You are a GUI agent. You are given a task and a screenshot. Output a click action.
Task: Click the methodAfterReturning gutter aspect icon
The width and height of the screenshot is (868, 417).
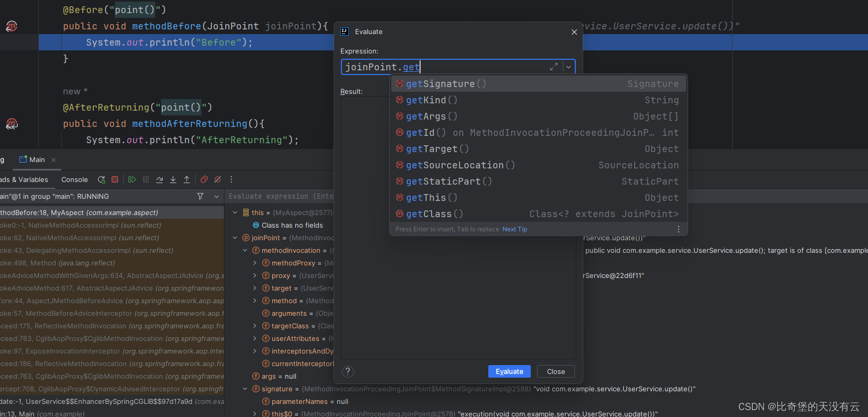tap(12, 124)
